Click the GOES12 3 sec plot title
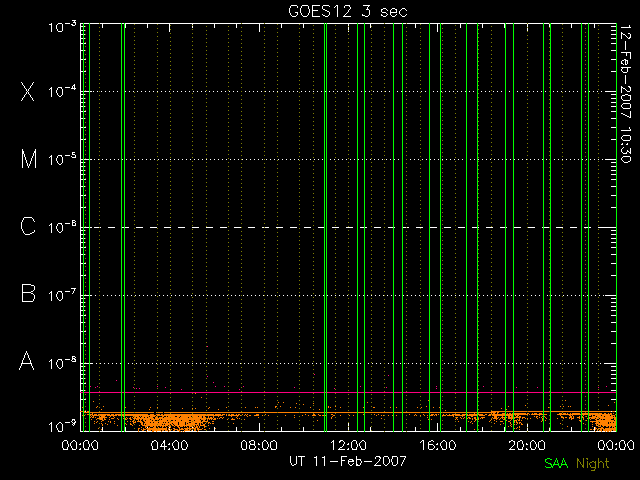 pyautogui.click(x=348, y=11)
